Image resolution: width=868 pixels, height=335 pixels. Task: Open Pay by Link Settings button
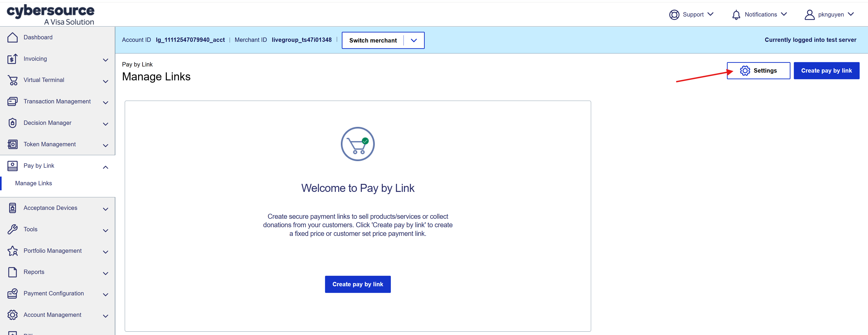pos(758,71)
